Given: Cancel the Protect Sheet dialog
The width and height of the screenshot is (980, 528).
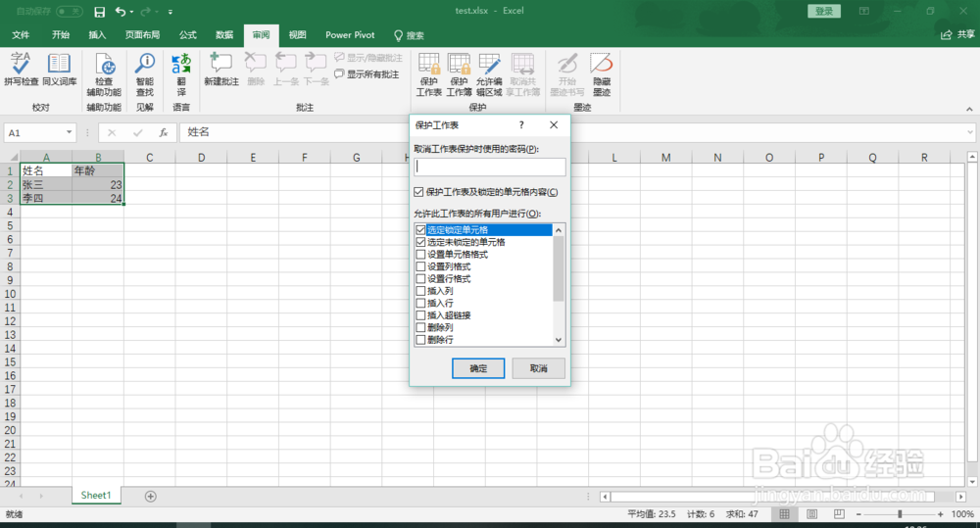Looking at the screenshot, I should coord(538,368).
